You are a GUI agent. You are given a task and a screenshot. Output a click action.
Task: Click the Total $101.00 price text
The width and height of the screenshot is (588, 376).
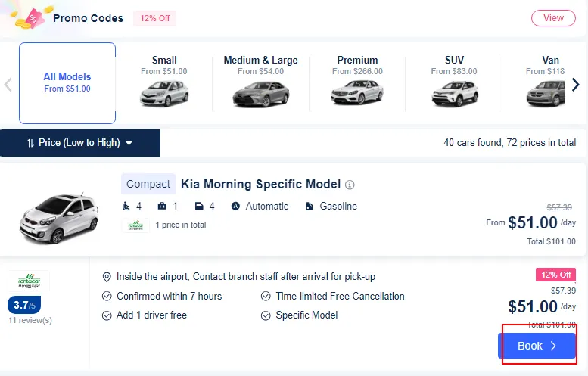tap(551, 241)
